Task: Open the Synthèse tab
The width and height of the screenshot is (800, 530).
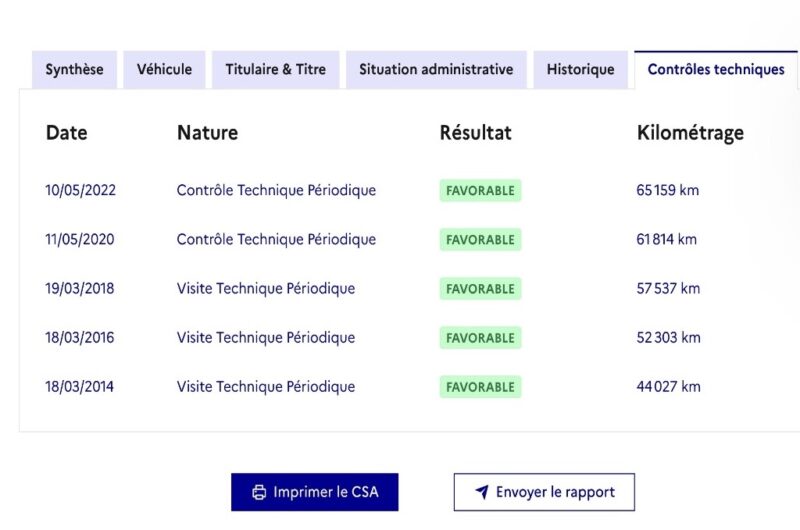Action: [74, 70]
